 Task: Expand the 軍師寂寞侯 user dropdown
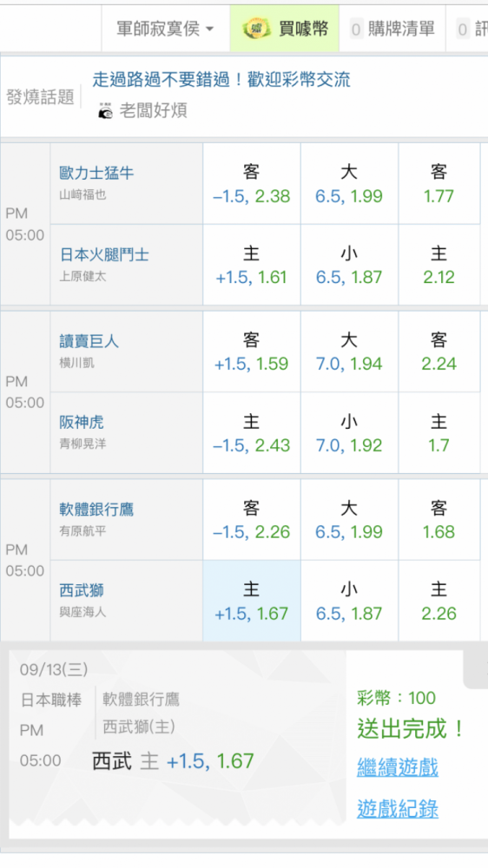(165, 29)
